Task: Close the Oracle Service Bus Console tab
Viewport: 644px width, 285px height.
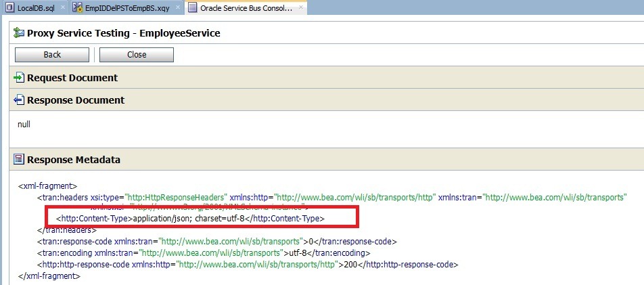Action: coord(301,7)
